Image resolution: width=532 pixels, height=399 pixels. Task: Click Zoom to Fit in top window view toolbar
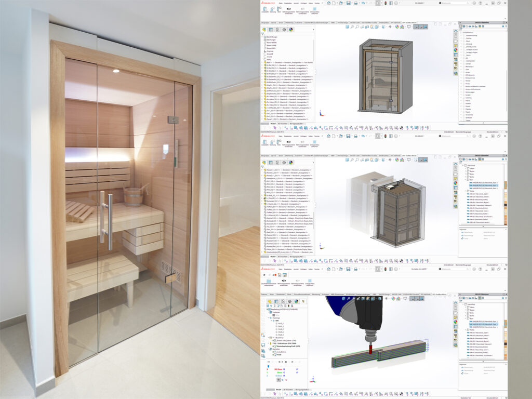(x=352, y=27)
